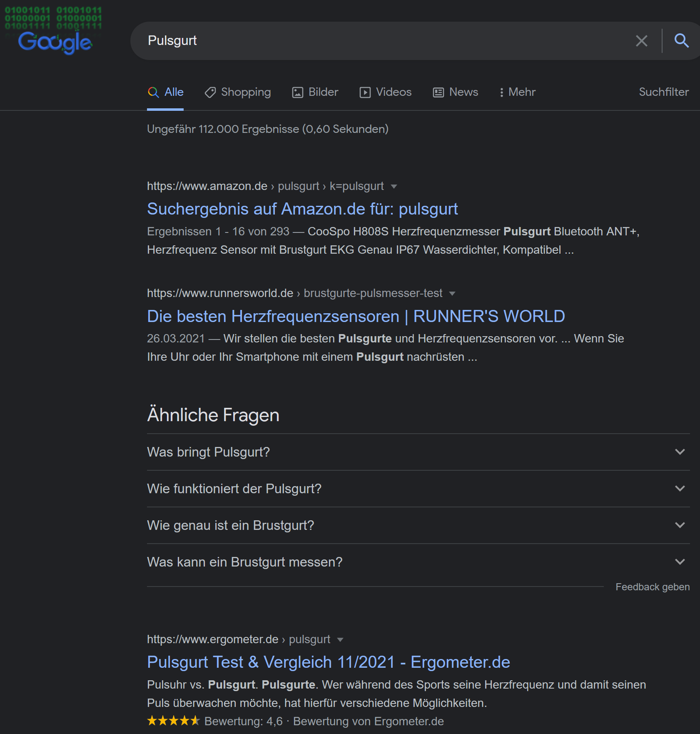Expand "Was kann ein Brustgurt messen?" question
Screen dimensions: 700x734
click(680, 562)
